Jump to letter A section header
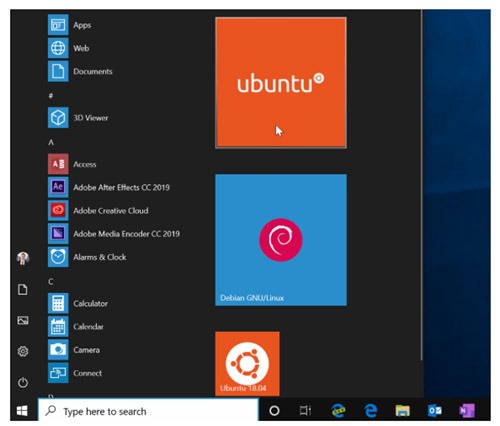This screenshot has height=426, width=500. tap(51, 143)
